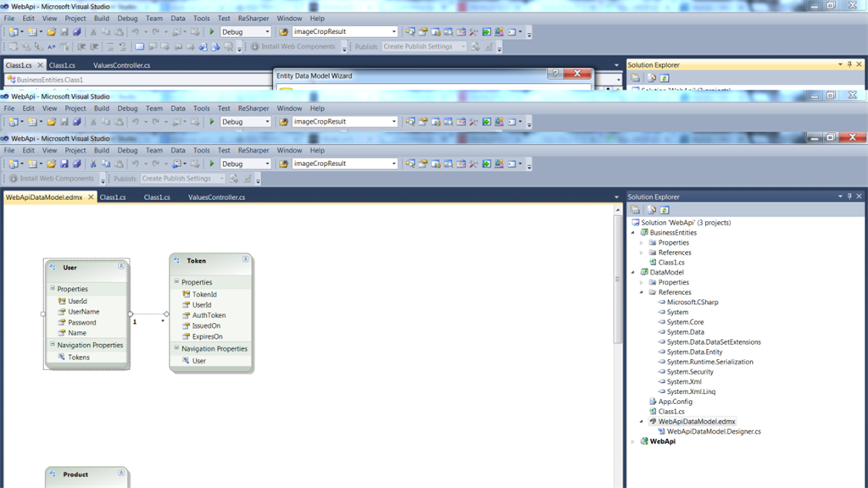This screenshot has height=488, width=868.
Task: Select Password property in User entity
Action: [x=82, y=323]
